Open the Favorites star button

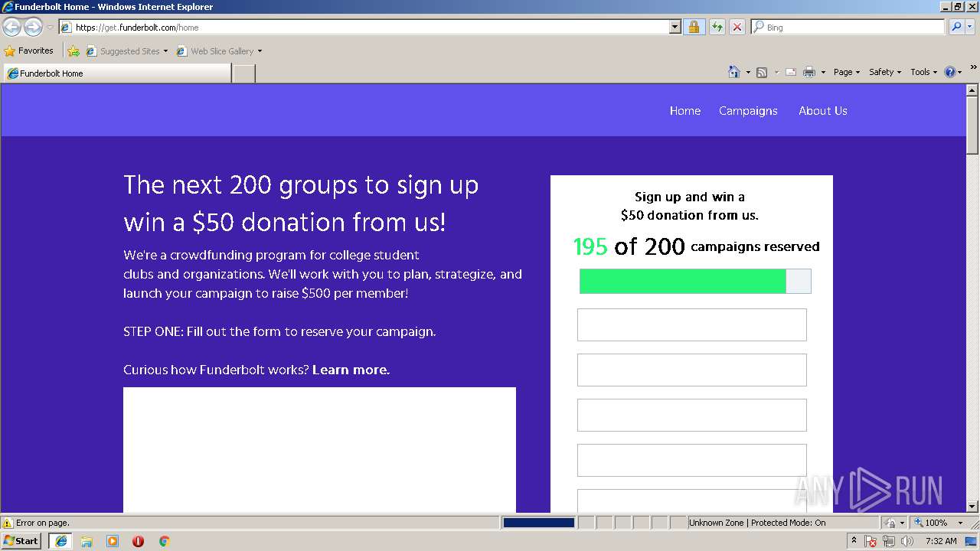pos(29,51)
